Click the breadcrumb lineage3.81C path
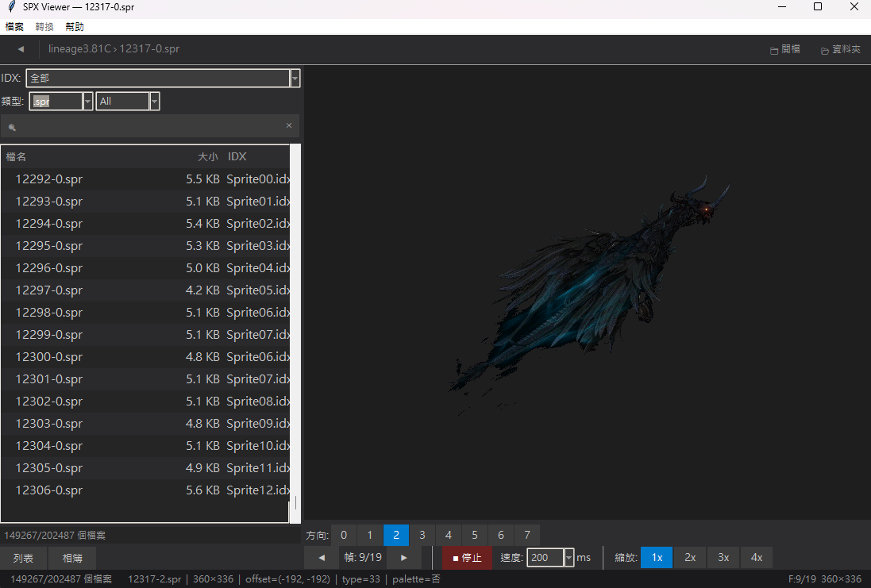871x588 pixels. 79,49
